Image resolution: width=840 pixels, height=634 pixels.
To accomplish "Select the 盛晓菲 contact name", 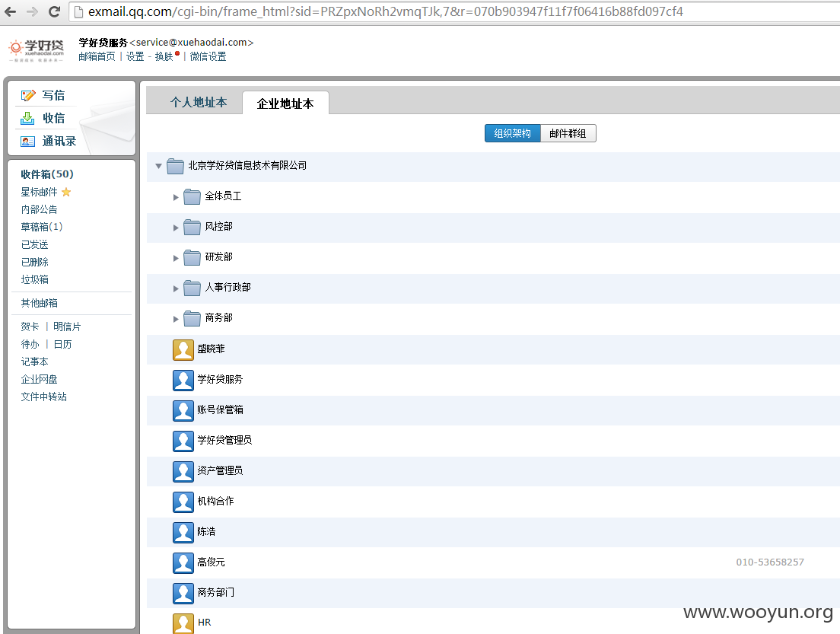I will tap(211, 349).
